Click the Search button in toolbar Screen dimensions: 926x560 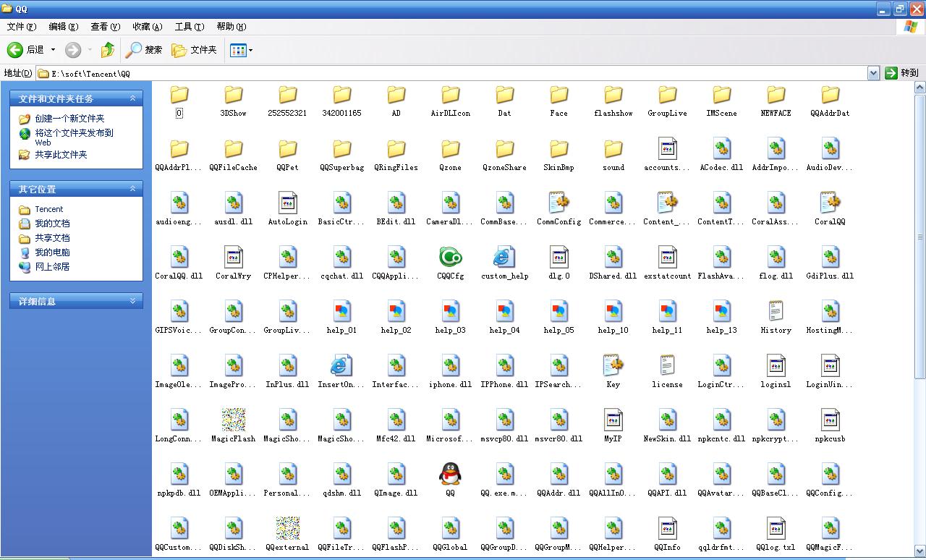144,50
